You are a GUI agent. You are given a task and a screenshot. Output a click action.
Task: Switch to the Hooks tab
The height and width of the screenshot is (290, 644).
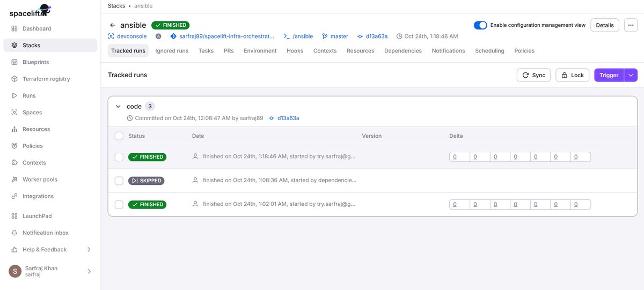click(295, 51)
